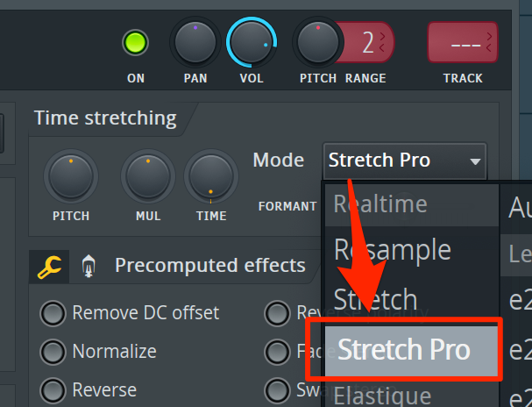Click the tube icon beside the wrench
The image size is (532, 407).
point(89,266)
